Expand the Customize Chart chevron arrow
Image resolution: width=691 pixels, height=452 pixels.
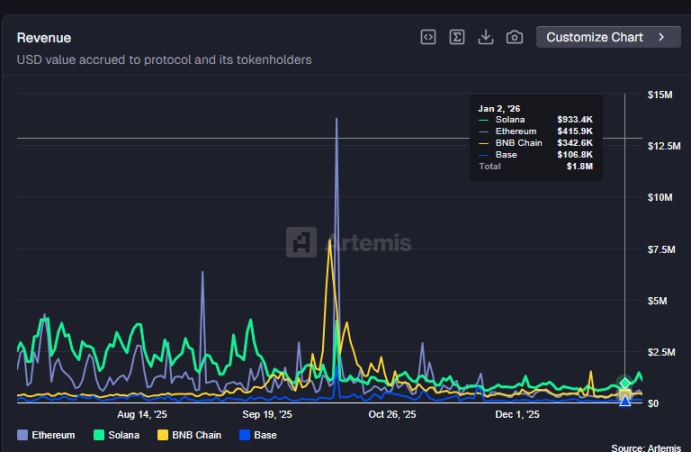(661, 37)
